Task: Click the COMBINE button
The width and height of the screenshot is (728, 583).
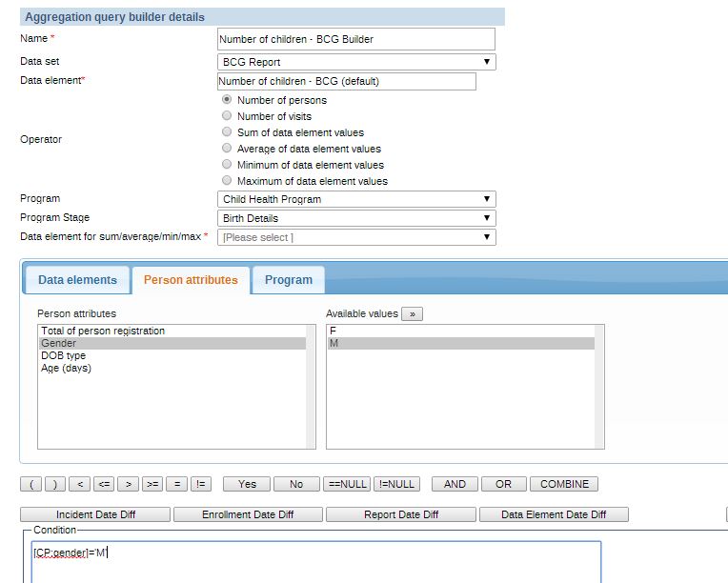Action: coord(564,484)
